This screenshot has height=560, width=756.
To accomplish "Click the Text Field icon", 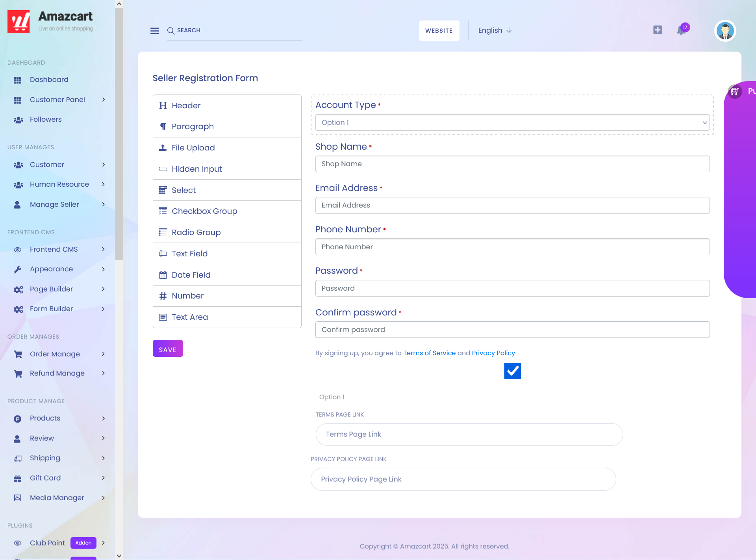I will click(x=163, y=254).
